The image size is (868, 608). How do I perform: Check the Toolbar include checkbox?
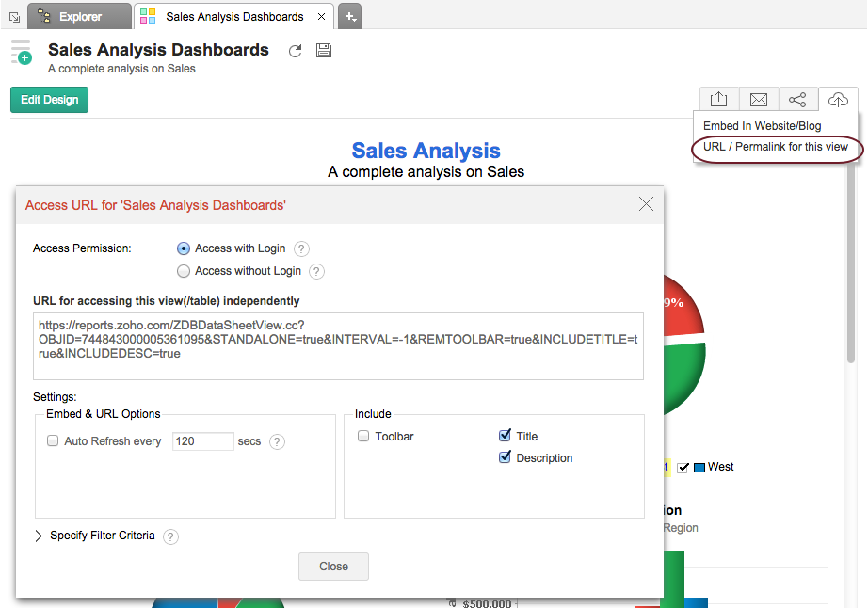point(363,437)
